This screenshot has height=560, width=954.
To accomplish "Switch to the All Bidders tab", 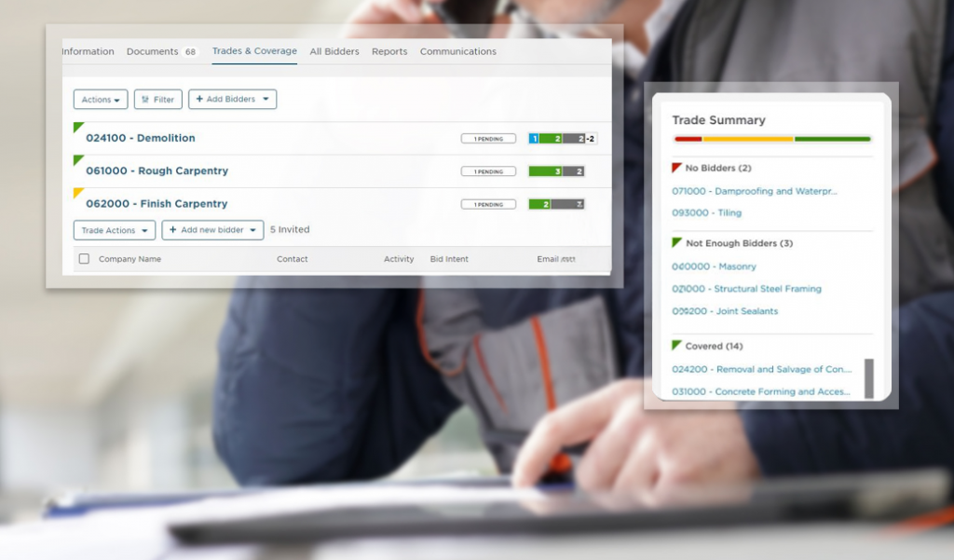I will pyautogui.click(x=334, y=51).
